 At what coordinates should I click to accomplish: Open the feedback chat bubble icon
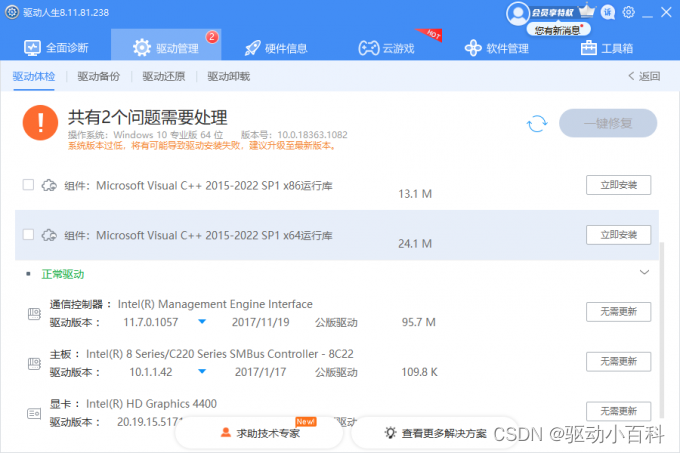click(608, 12)
